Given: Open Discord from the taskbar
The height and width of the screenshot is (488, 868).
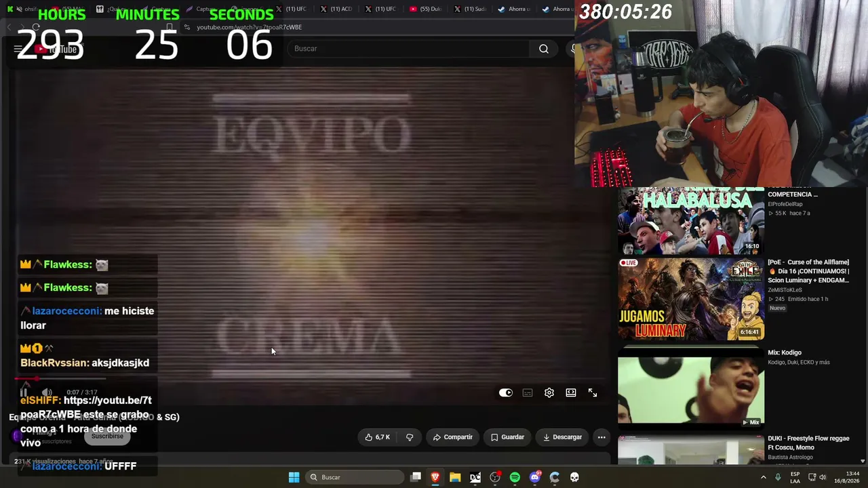Looking at the screenshot, I should pyautogui.click(x=535, y=477).
